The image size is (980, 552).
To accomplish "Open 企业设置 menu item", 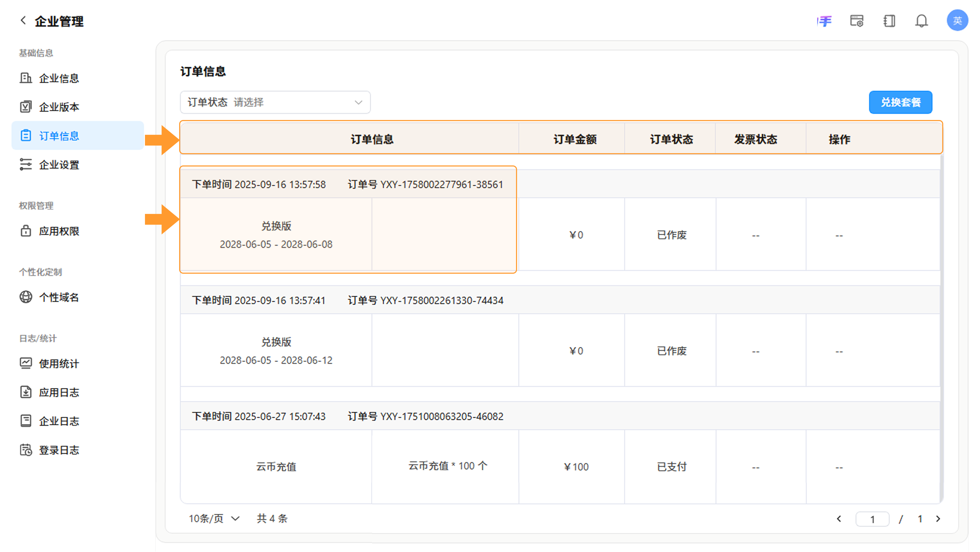I will (x=78, y=165).
